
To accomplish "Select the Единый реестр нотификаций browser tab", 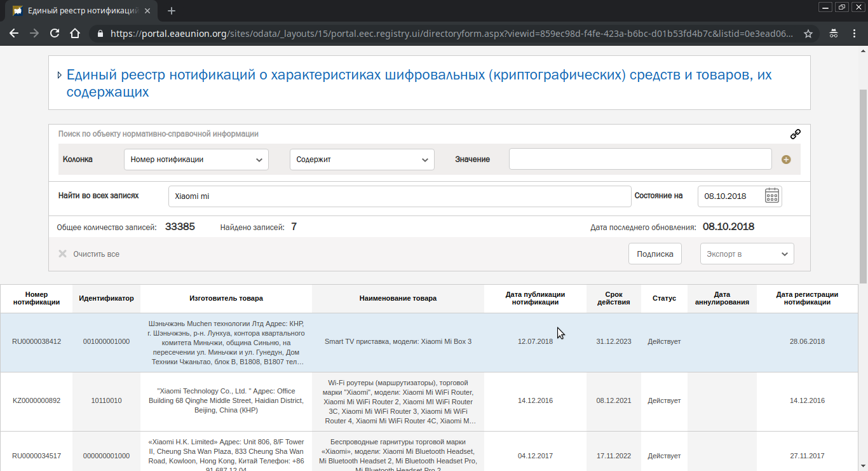I will (x=81, y=11).
